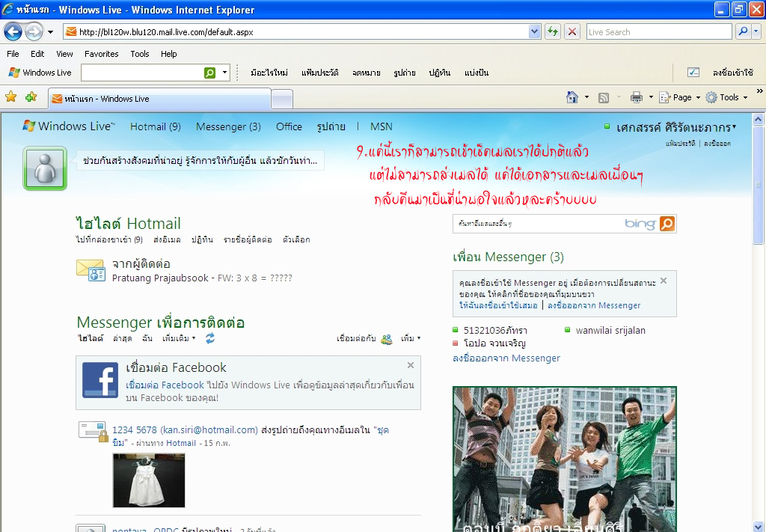The height and width of the screenshot is (532, 766).
Task: Open contact wanwilai srijalan
Action: pos(610,330)
